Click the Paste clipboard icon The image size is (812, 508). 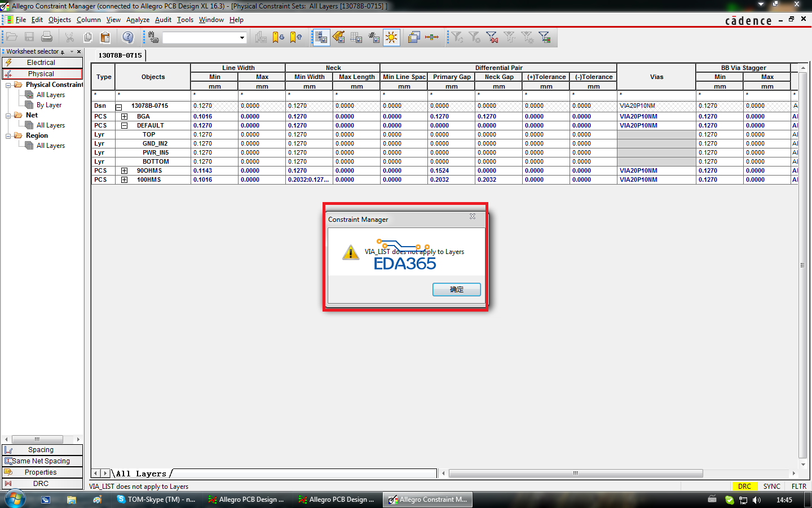click(x=105, y=37)
